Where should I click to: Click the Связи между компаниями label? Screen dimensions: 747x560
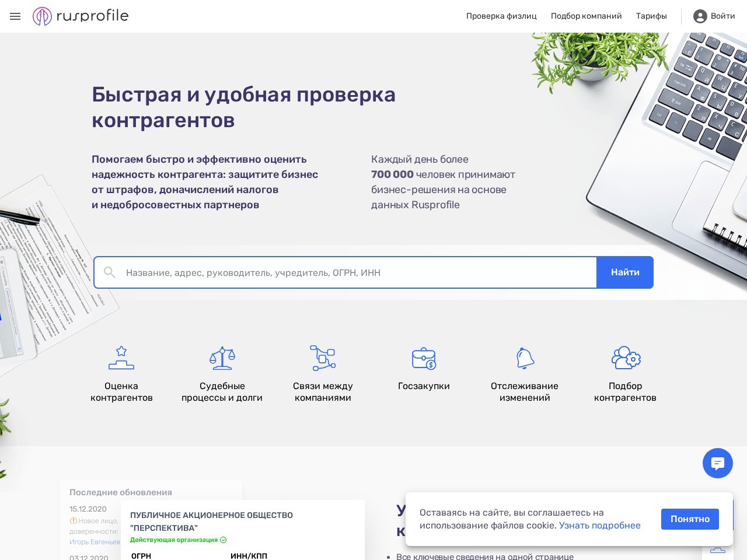point(323,392)
